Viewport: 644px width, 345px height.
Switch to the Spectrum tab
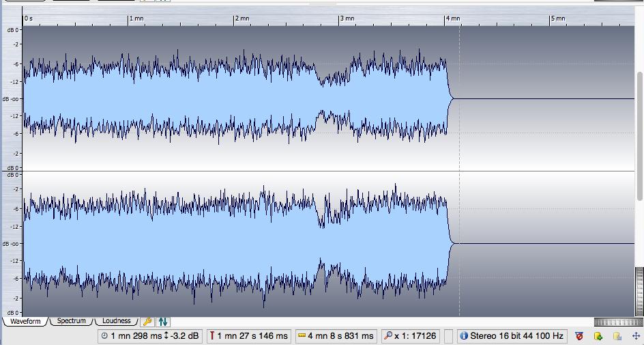click(x=72, y=321)
